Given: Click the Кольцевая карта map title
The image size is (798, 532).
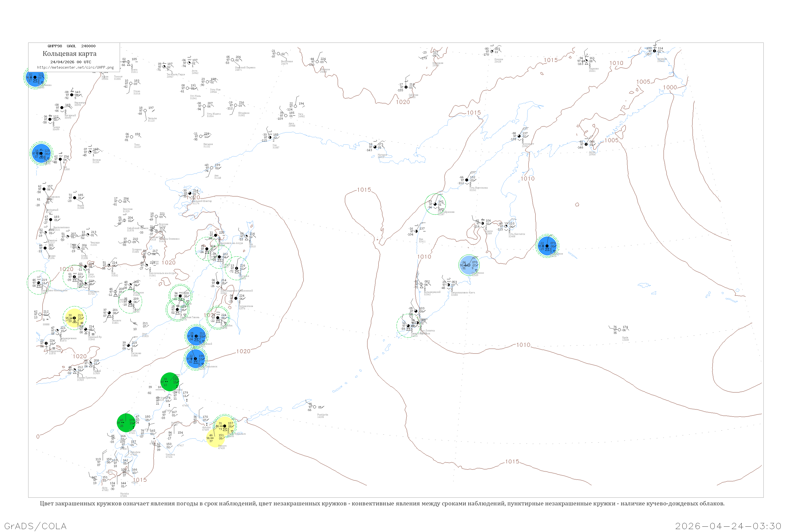Looking at the screenshot, I should pyautogui.click(x=69, y=54).
